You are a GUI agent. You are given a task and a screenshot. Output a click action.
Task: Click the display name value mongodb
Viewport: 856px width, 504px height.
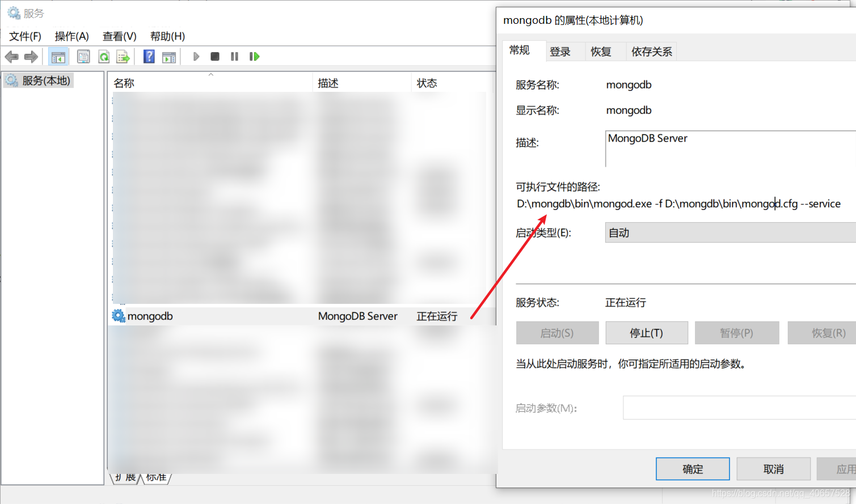point(629,111)
